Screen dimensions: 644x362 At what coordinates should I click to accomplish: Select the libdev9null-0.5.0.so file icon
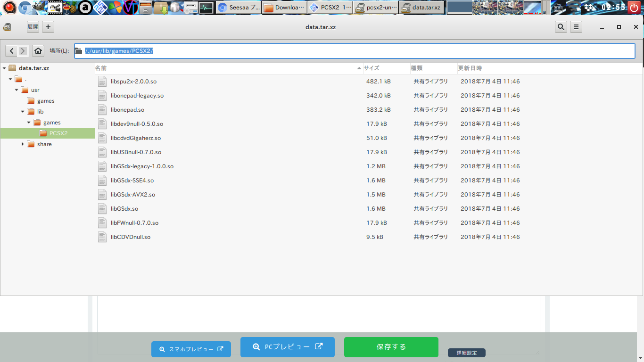coord(102,124)
